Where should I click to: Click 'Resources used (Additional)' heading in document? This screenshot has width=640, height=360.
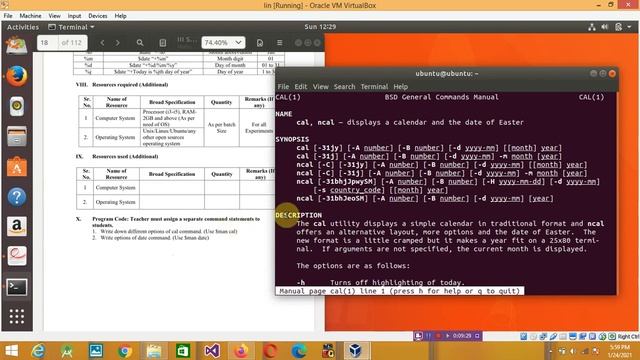click(125, 156)
